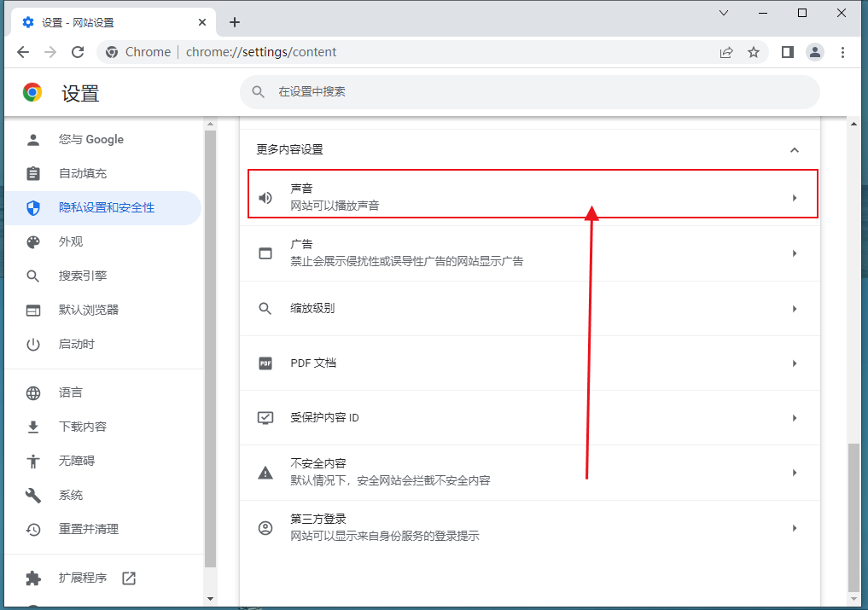This screenshot has width=868, height=610.
Task: Expand the arrow on the 缩放级别 row
Action: [795, 308]
